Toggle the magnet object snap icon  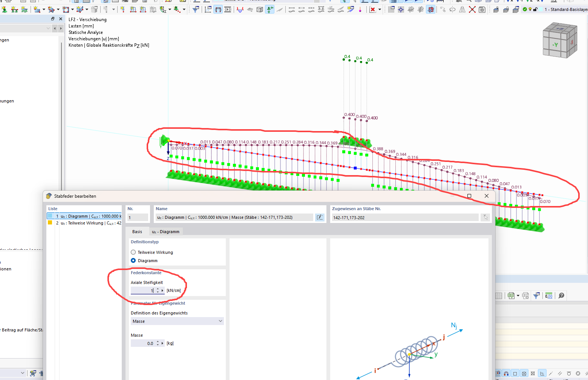pos(506,374)
